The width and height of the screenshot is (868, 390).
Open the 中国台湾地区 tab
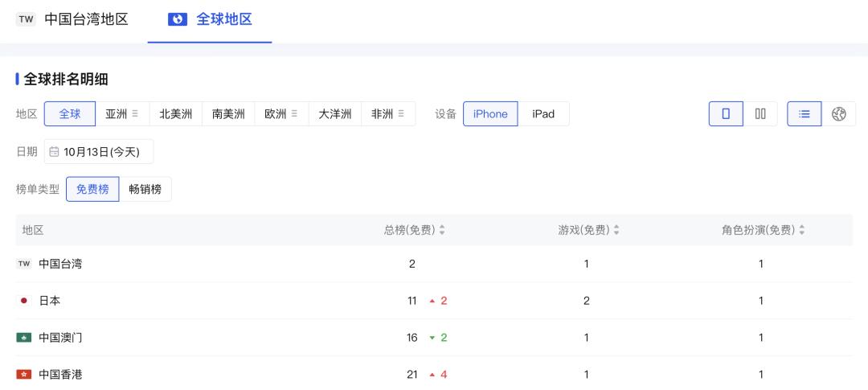73,19
